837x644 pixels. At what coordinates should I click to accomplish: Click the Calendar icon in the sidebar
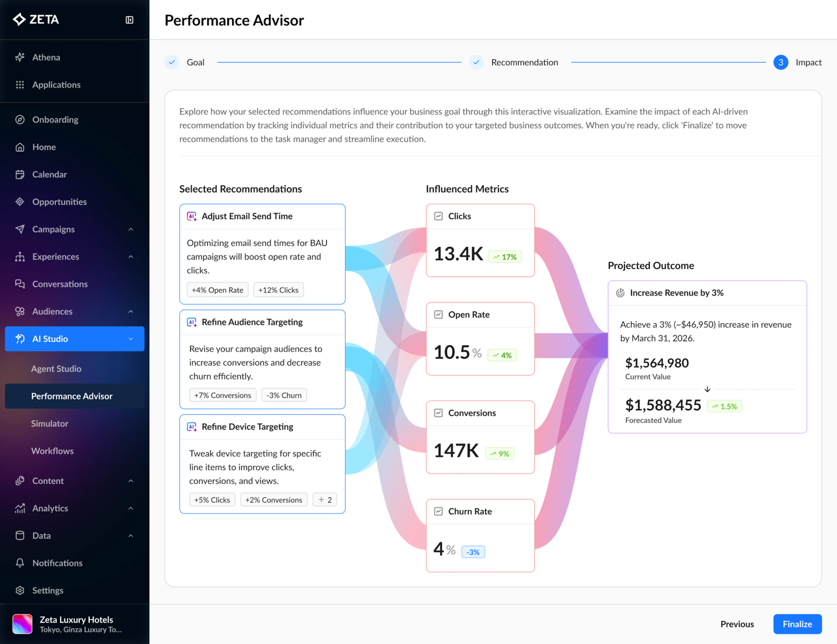click(20, 174)
